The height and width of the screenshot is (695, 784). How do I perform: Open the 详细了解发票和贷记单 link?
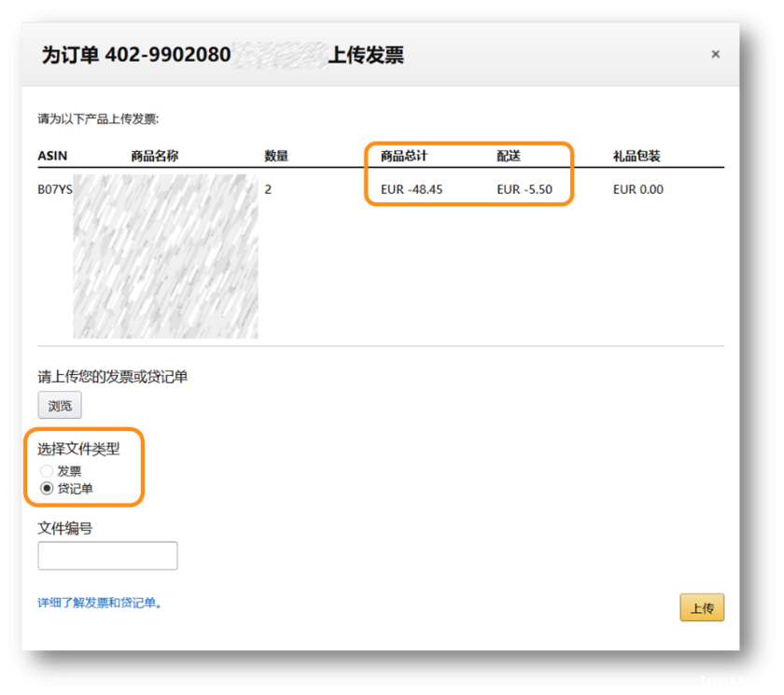click(100, 603)
